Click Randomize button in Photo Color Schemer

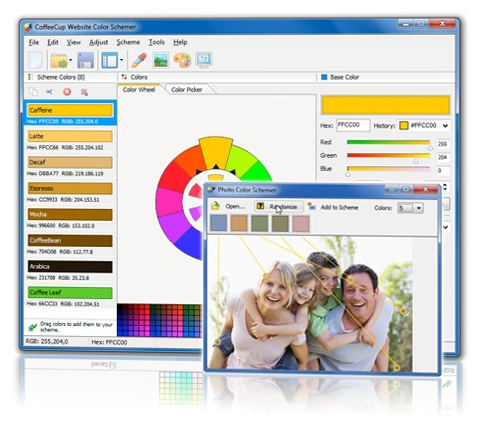coord(278,207)
